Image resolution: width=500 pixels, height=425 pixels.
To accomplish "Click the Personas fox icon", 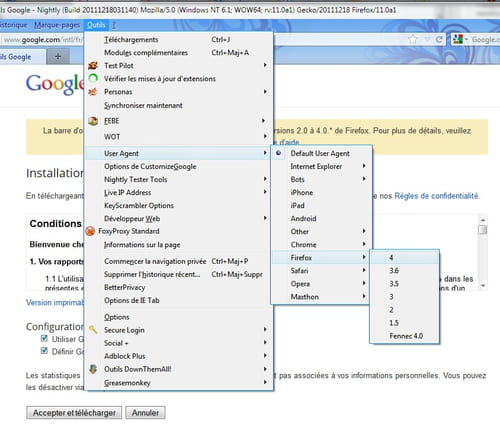I will pos(93,91).
